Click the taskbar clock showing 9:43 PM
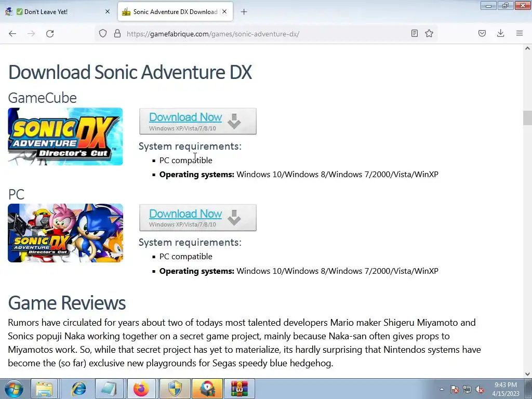Viewport: 532px width, 399px height. [506, 389]
